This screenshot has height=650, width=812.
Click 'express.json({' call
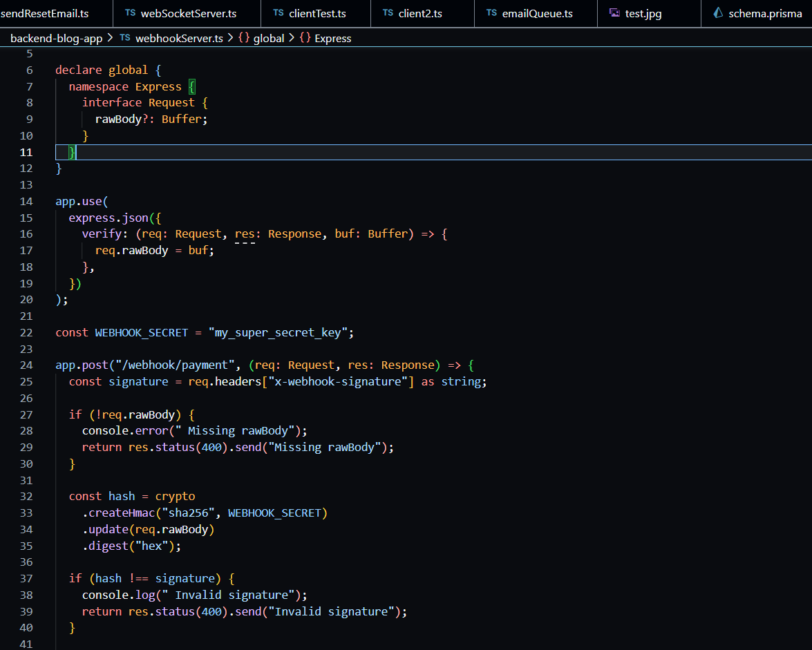pos(115,218)
